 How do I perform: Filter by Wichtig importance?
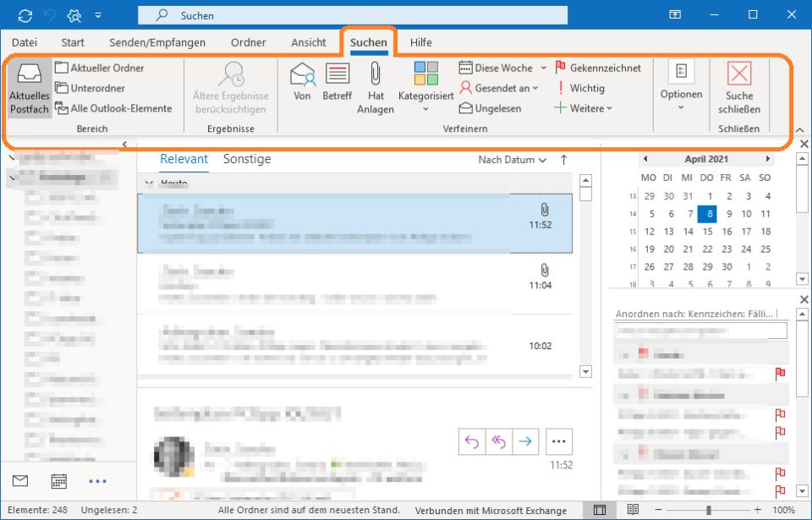point(580,88)
